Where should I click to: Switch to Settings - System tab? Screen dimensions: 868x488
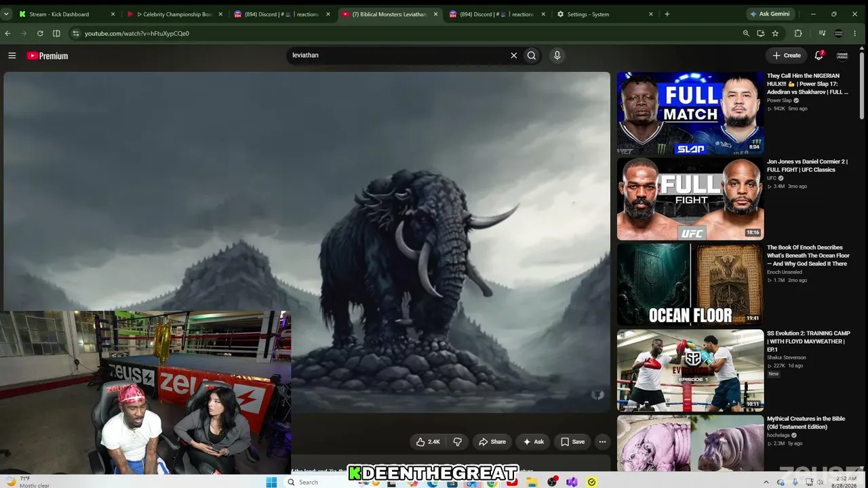point(605,14)
